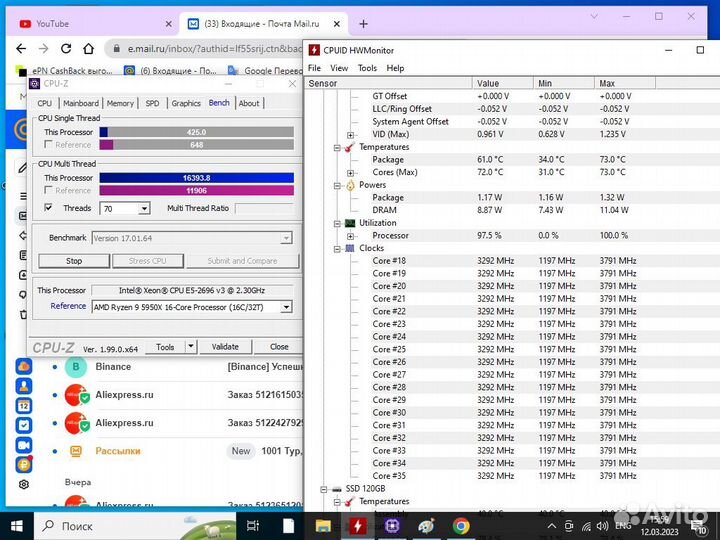Viewport: 720px width, 540px height.
Task: Open Google Chrome from taskbar
Action: 461,526
